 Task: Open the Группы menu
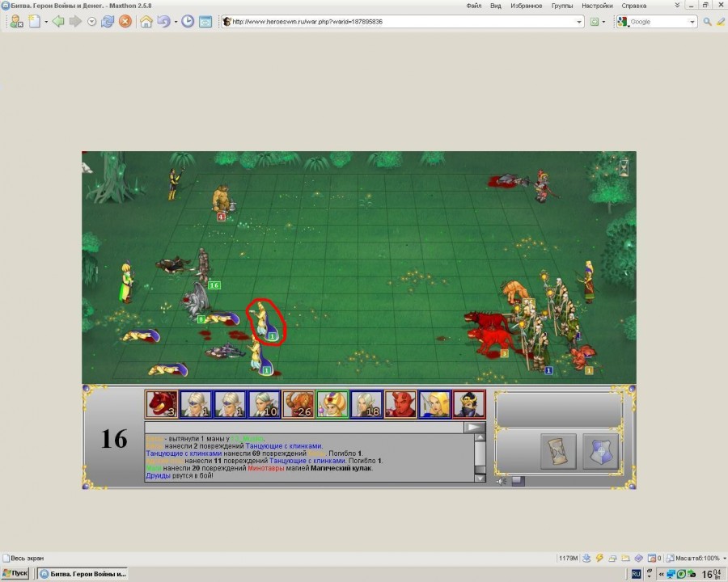[562, 6]
